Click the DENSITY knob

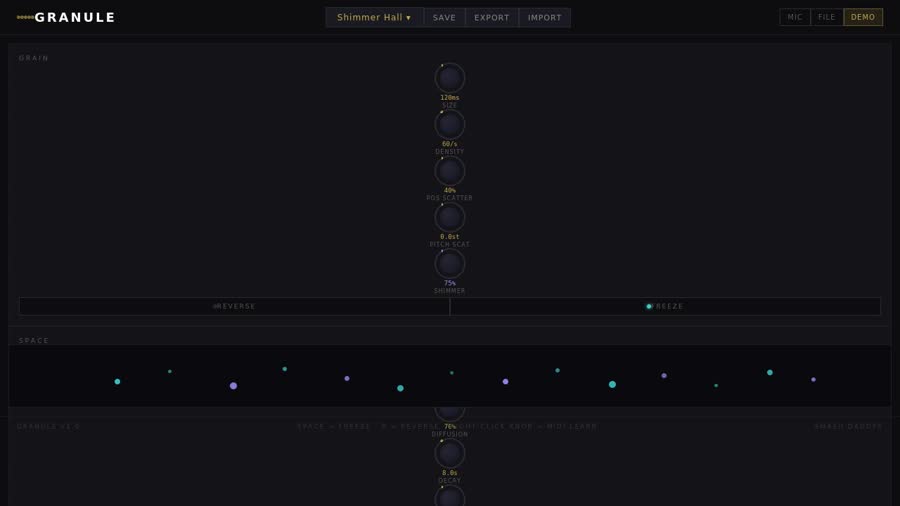[449, 124]
